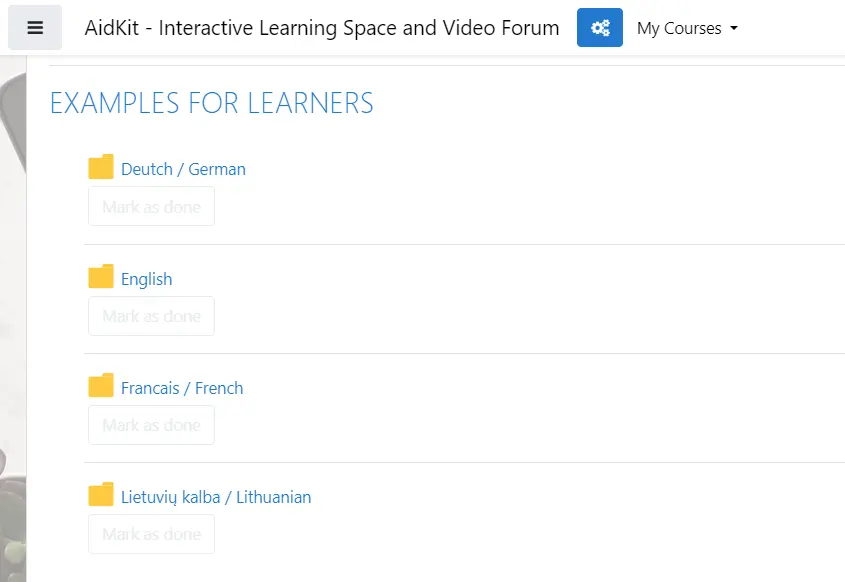845x582 pixels.
Task: Click the AidKit site title
Action: [x=322, y=27]
